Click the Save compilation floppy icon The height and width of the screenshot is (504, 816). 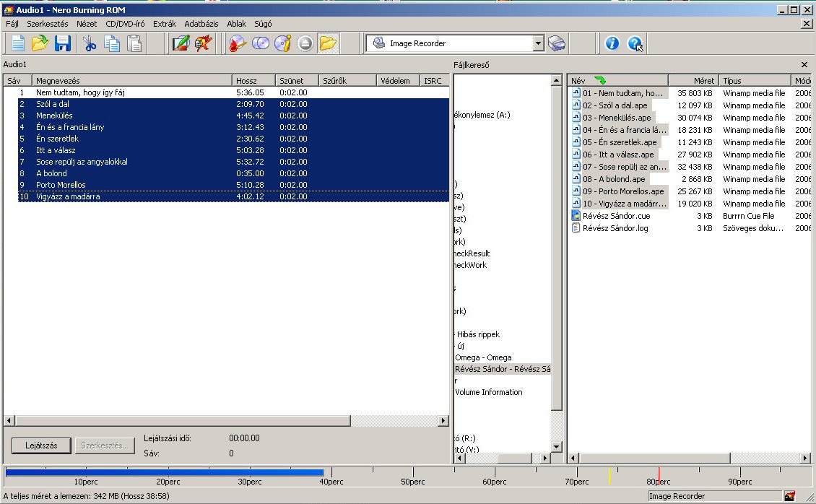[63, 44]
